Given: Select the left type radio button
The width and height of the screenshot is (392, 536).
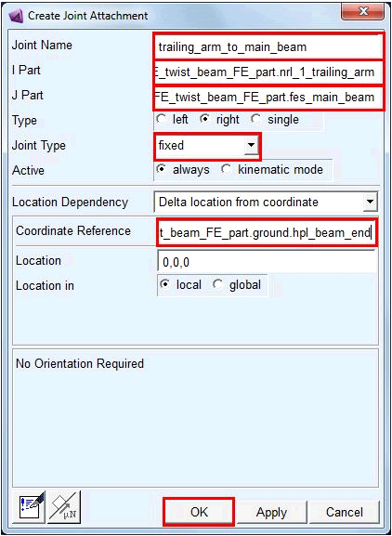Looking at the screenshot, I should tap(161, 119).
